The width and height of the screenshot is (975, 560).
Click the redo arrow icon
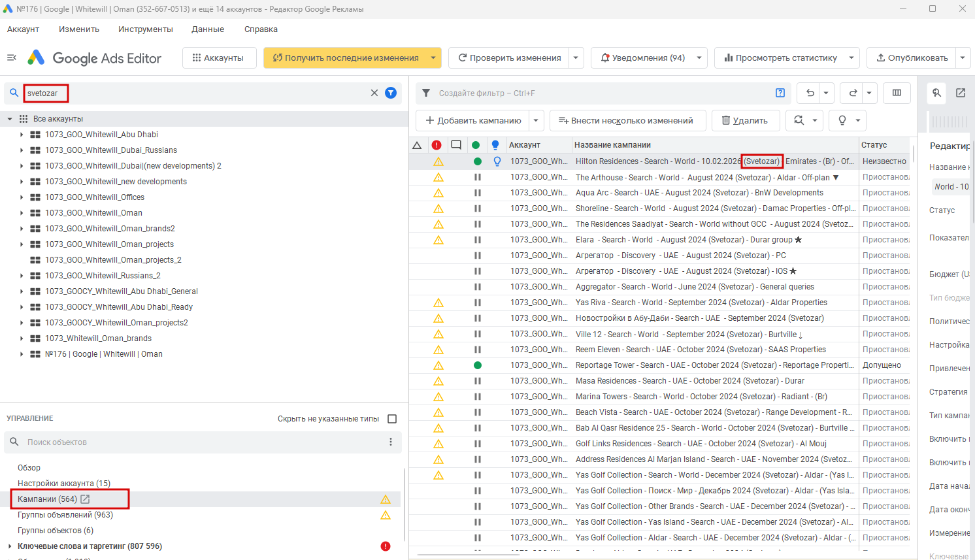pos(853,93)
